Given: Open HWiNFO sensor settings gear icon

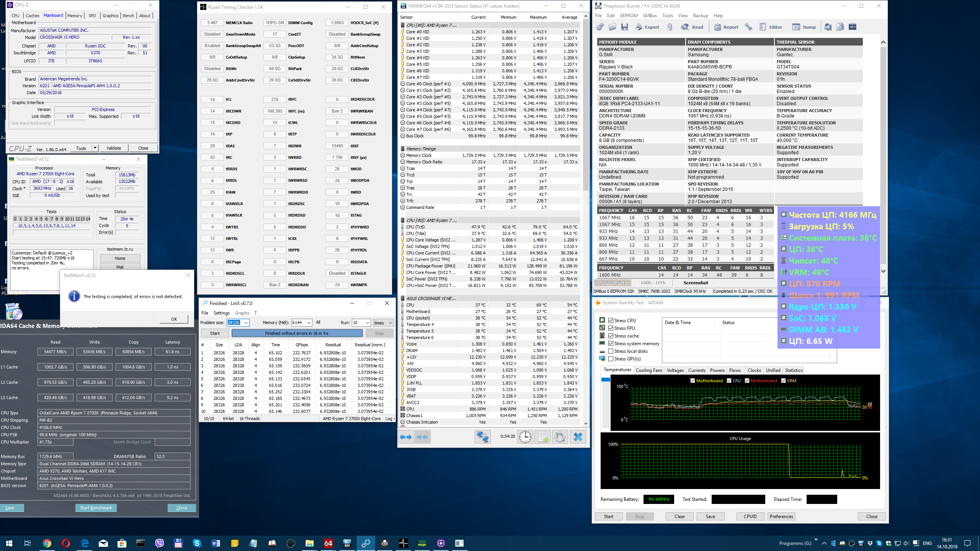Looking at the screenshot, I should pos(560,437).
